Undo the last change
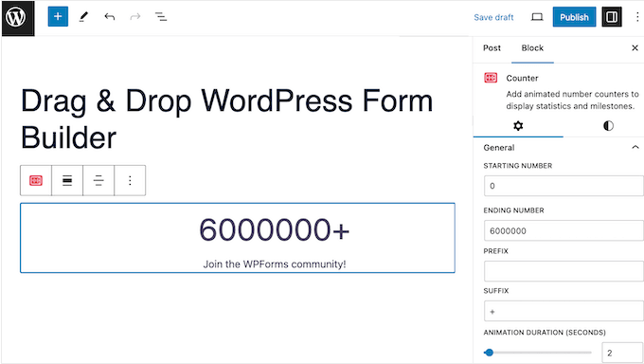Image resolution: width=644 pixels, height=364 pixels. 109,17
